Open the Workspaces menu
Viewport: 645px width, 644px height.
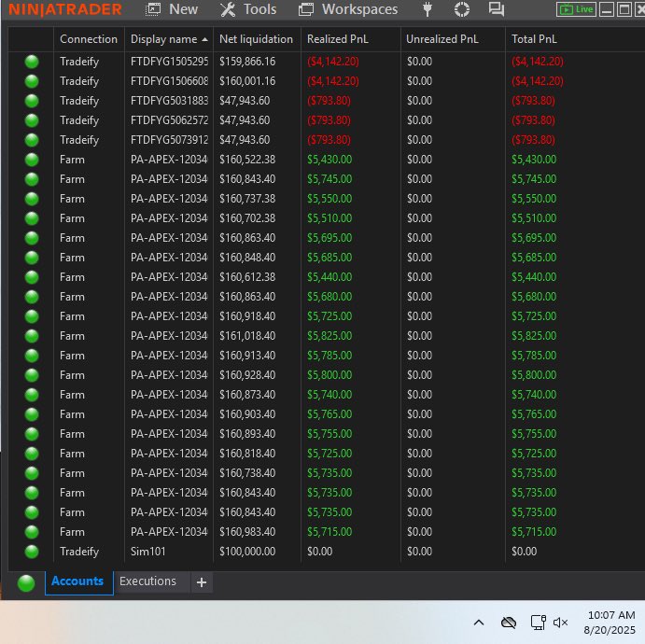[348, 9]
